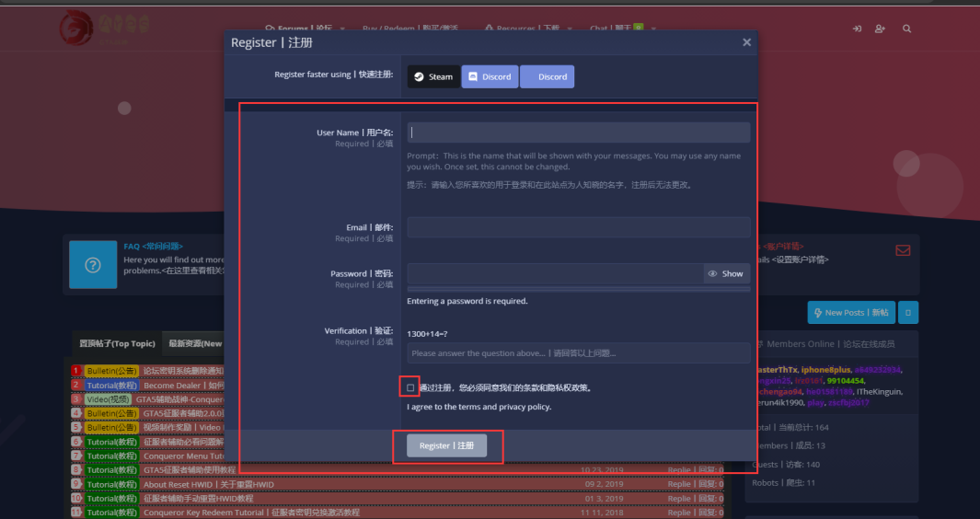Tick the agree to terms checkbox
This screenshot has height=519, width=980.
tap(410, 387)
